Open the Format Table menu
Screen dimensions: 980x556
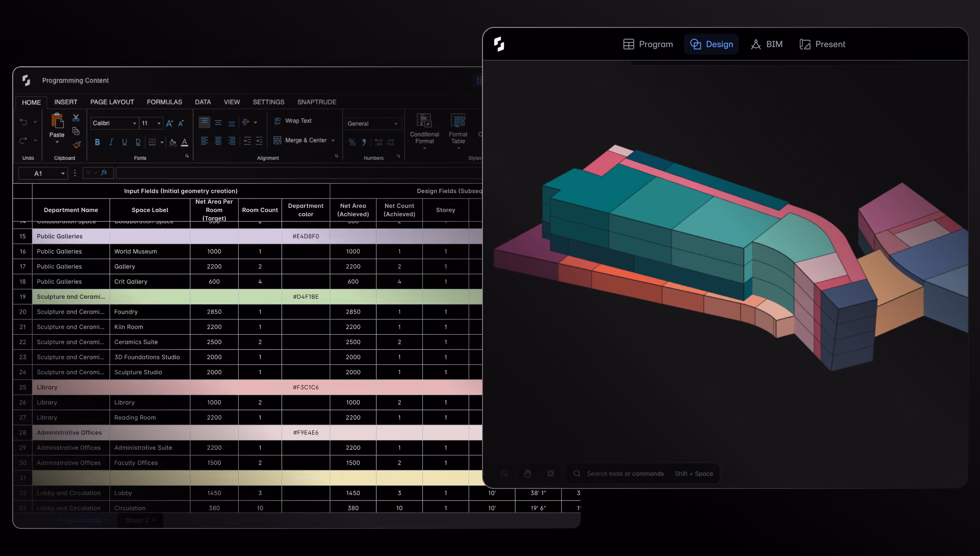[x=458, y=131]
